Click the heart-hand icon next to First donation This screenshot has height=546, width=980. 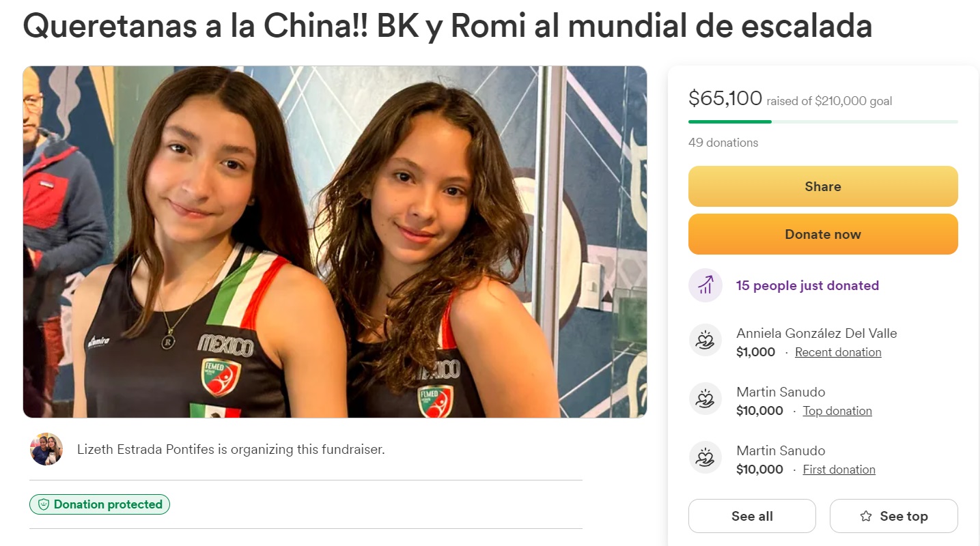[705, 458]
